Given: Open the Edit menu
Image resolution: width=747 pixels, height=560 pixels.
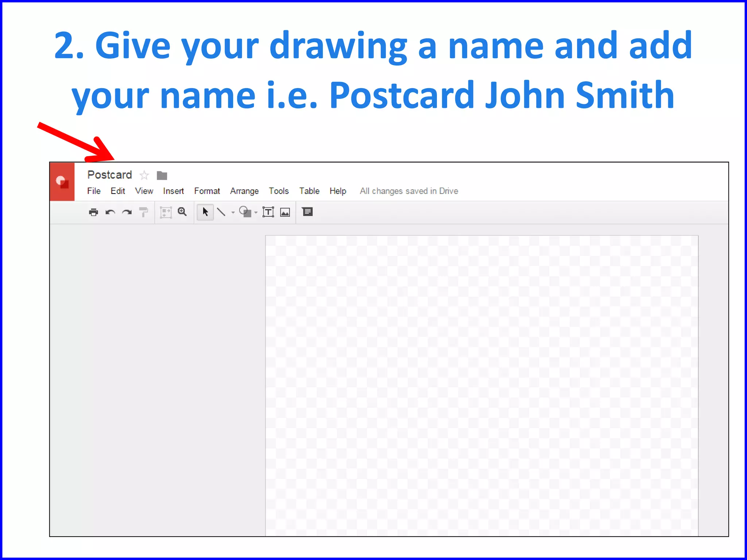Looking at the screenshot, I should [118, 191].
